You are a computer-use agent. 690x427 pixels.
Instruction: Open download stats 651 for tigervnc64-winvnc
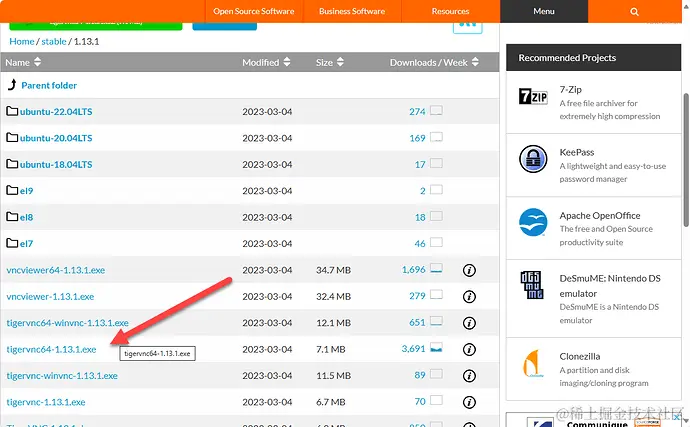[x=417, y=322]
